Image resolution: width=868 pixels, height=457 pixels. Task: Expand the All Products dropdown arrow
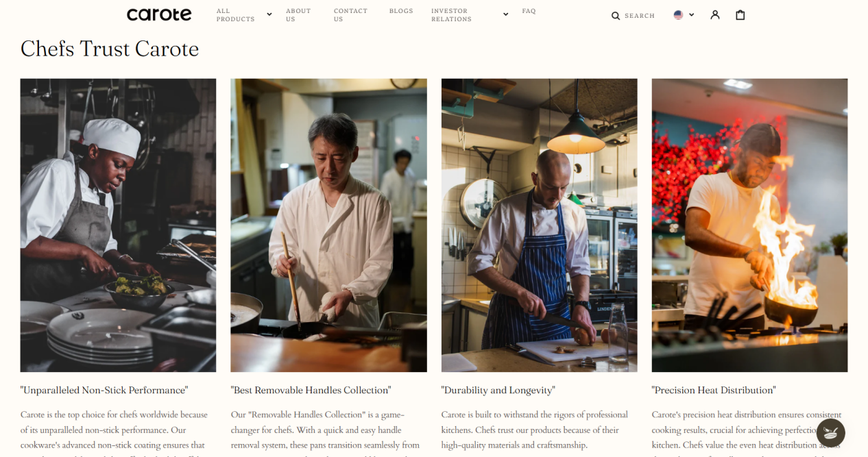pos(269,14)
